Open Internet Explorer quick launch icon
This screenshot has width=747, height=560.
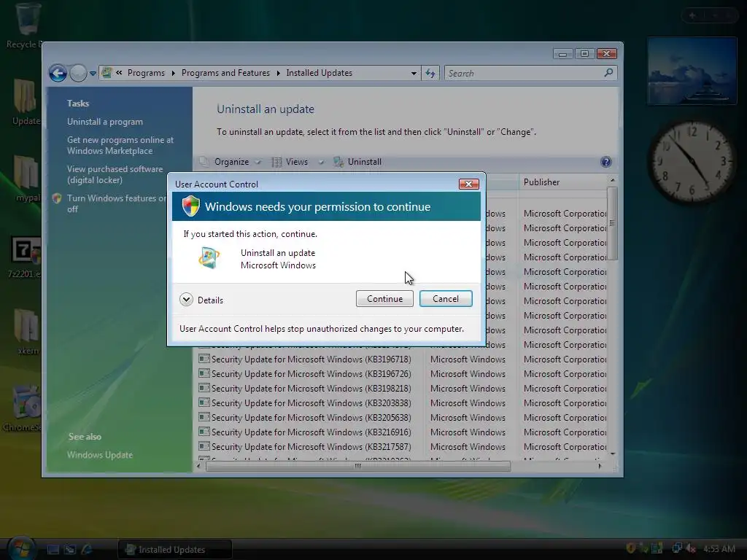click(87, 550)
